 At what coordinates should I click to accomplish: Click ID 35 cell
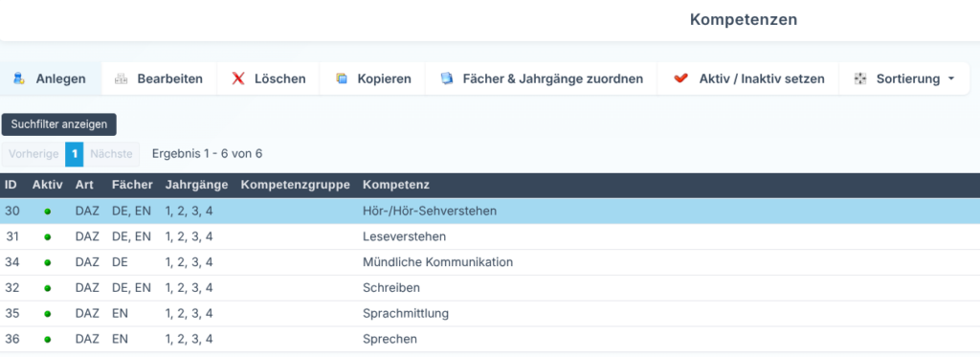coord(12,313)
